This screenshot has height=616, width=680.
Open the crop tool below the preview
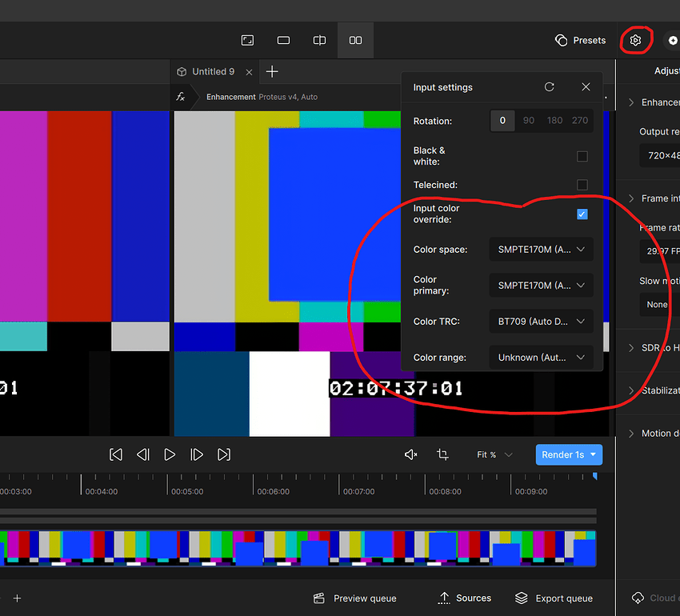(442, 454)
